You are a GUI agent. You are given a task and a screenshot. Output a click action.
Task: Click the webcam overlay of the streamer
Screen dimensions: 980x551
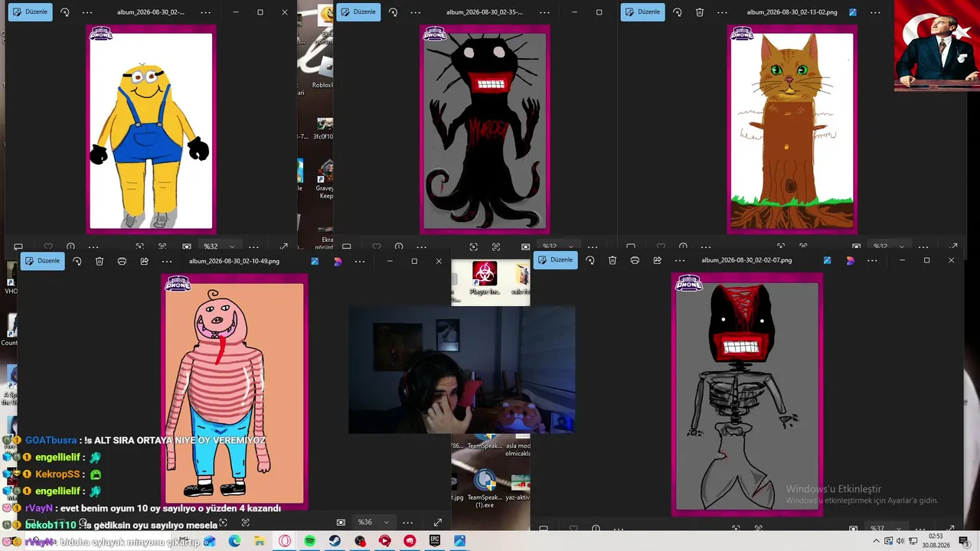[x=462, y=370]
